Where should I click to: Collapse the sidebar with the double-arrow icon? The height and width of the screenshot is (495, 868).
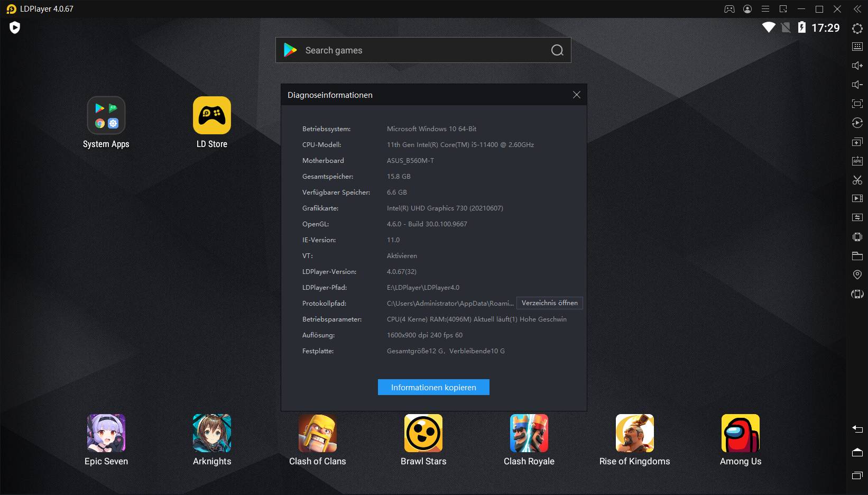857,9
